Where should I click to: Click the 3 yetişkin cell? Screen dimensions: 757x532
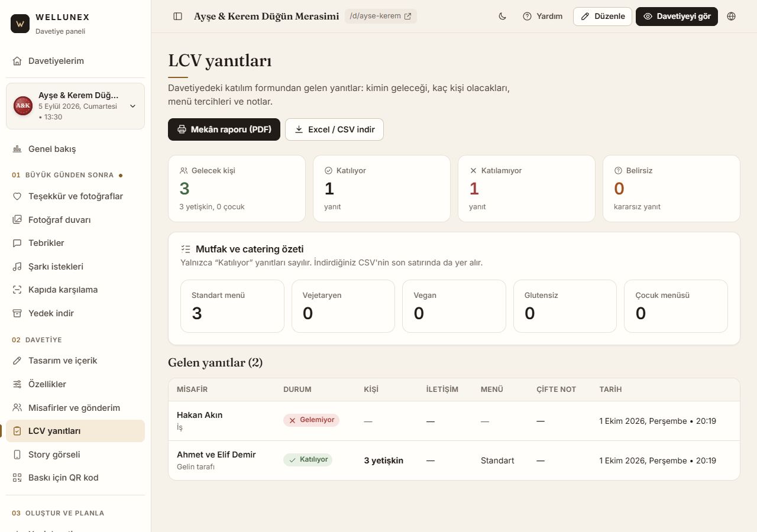point(383,460)
